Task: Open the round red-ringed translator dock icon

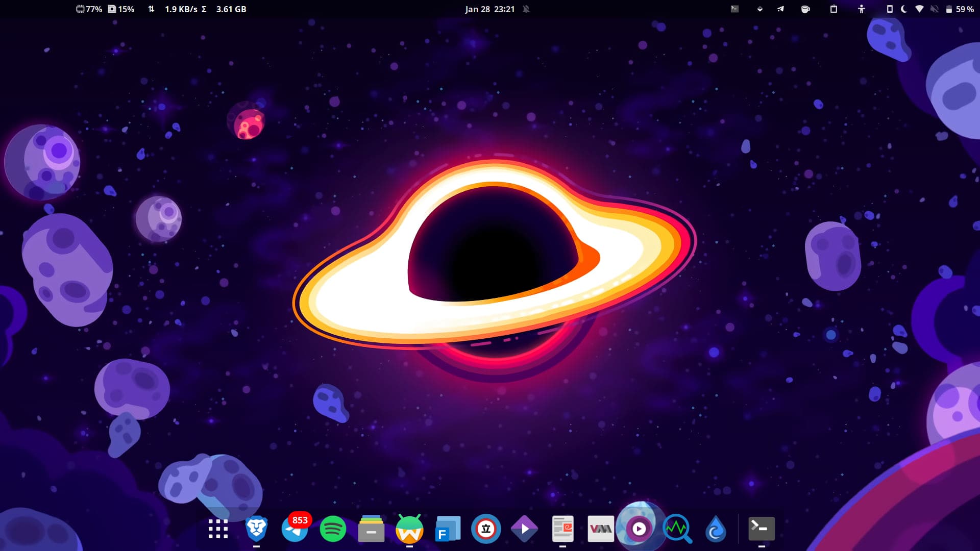Action: [x=486, y=529]
